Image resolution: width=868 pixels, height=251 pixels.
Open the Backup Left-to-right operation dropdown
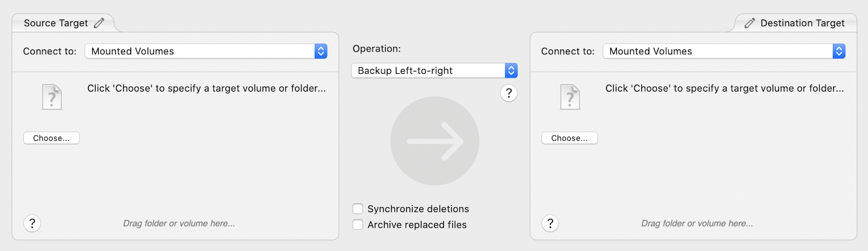pyautogui.click(x=435, y=70)
